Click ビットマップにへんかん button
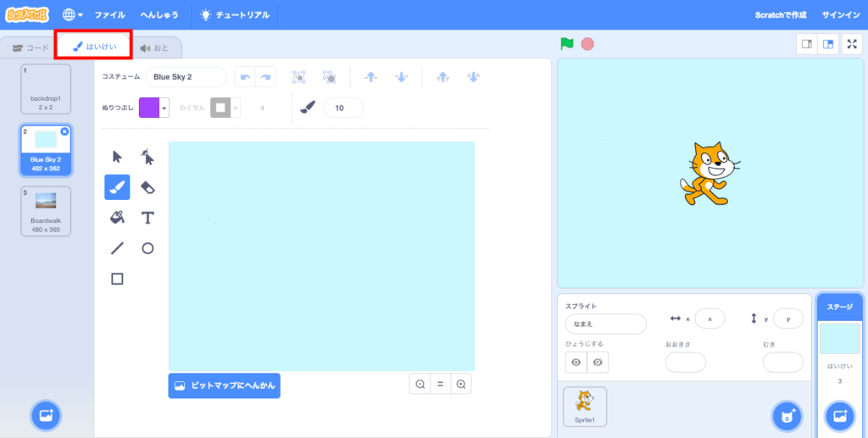The width and height of the screenshot is (868, 438). tap(224, 385)
